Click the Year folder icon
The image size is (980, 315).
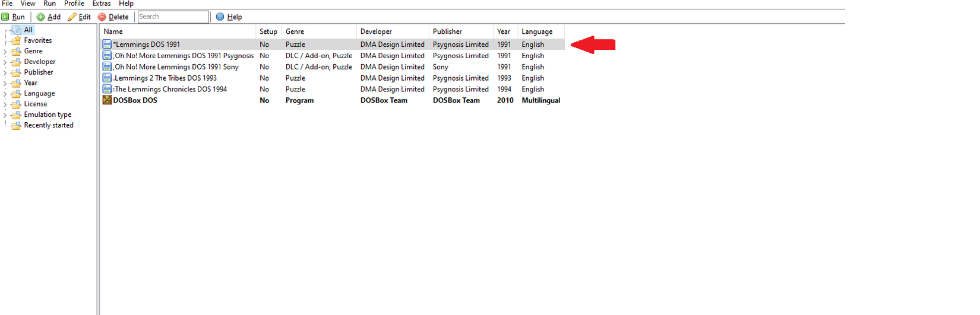point(17,83)
